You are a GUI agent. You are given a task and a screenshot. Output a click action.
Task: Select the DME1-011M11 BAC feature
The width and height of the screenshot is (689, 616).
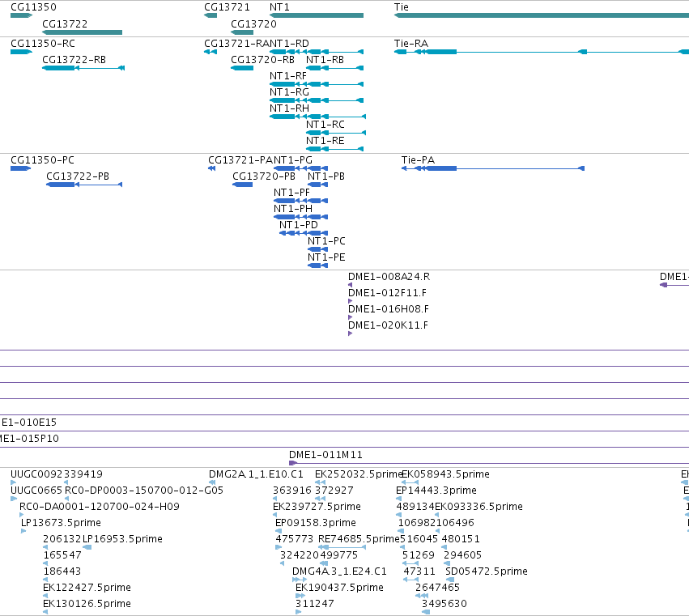point(489,463)
